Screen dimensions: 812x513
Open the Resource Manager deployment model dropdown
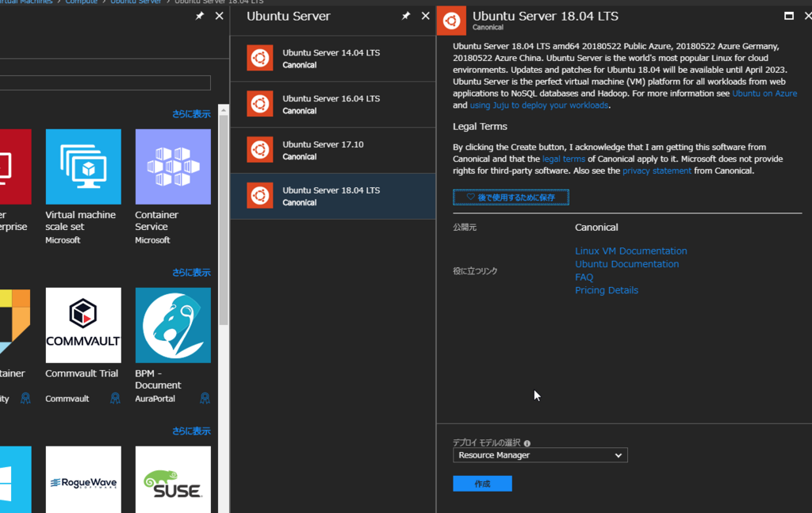[540, 455]
